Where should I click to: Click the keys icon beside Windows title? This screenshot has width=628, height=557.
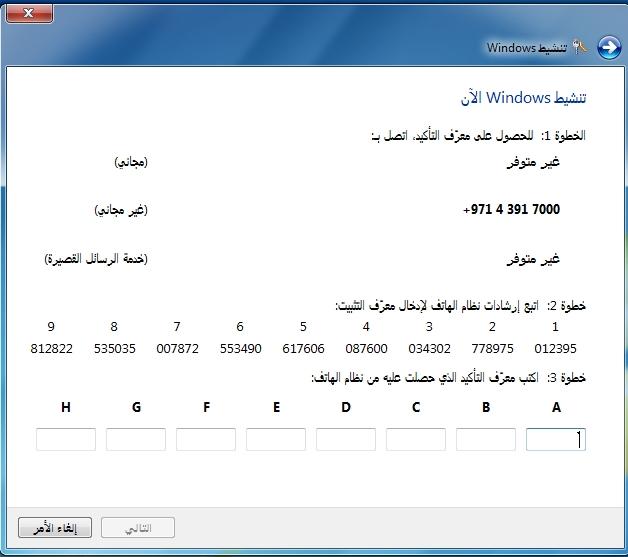pos(580,47)
